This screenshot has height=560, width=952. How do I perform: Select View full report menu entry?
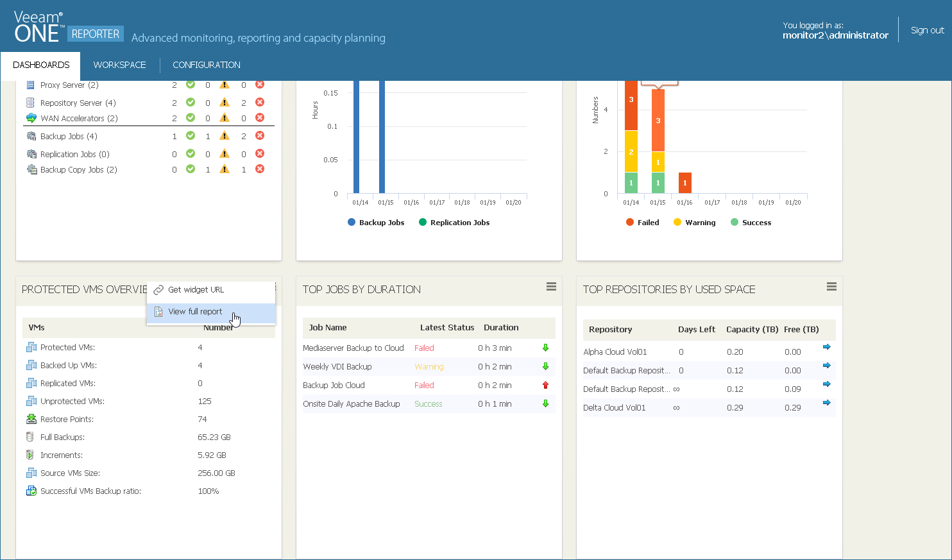(x=195, y=312)
